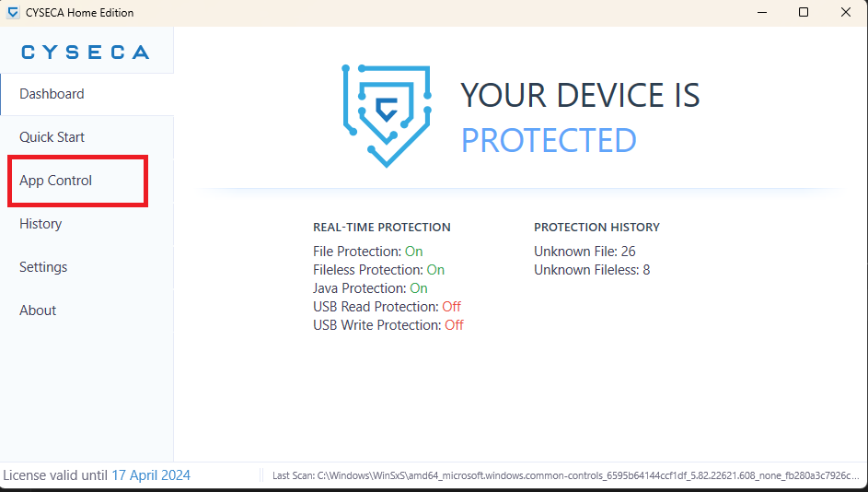
Task: Toggle File Protection On status
Action: [413, 252]
